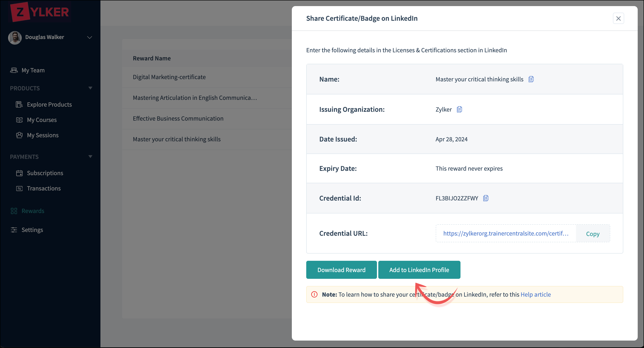
Task: Close the Share Certificate dialog
Action: tap(618, 18)
